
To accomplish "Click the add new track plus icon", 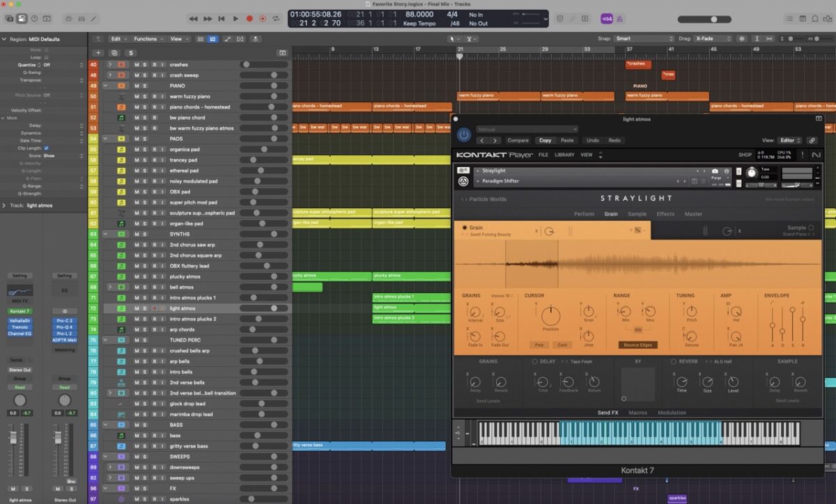I will pyautogui.click(x=98, y=53).
